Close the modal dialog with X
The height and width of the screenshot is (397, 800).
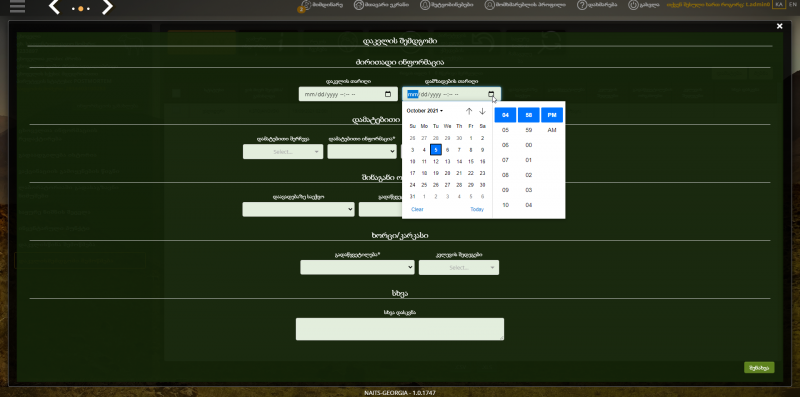(779, 26)
